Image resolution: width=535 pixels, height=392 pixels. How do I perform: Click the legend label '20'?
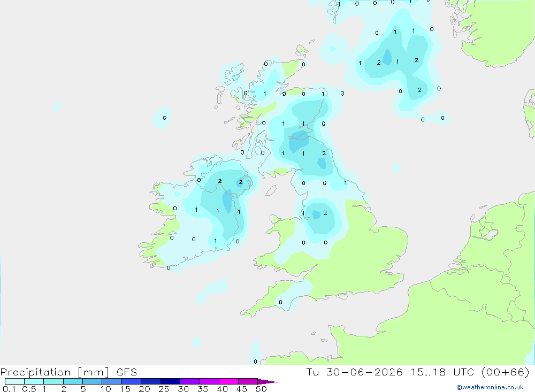tap(144, 389)
